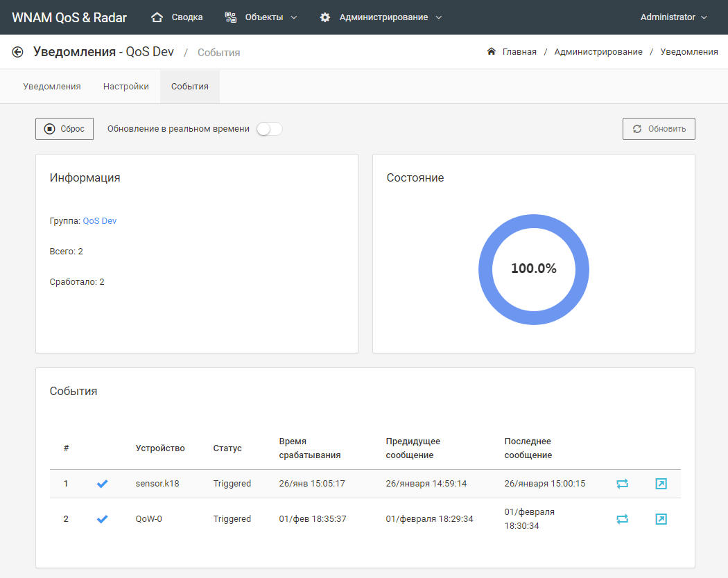Image resolution: width=728 pixels, height=578 pixels.
Task: Click the Объекты network icon
Action: (x=231, y=17)
